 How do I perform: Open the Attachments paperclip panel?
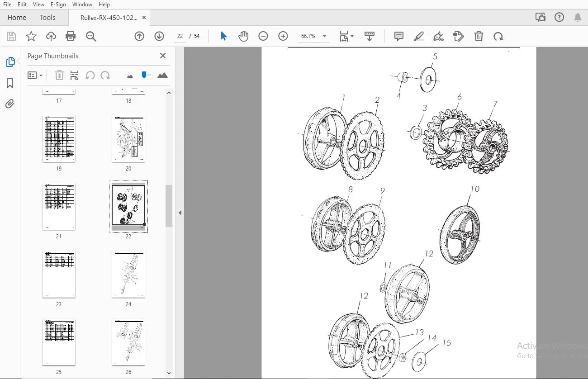tap(10, 104)
